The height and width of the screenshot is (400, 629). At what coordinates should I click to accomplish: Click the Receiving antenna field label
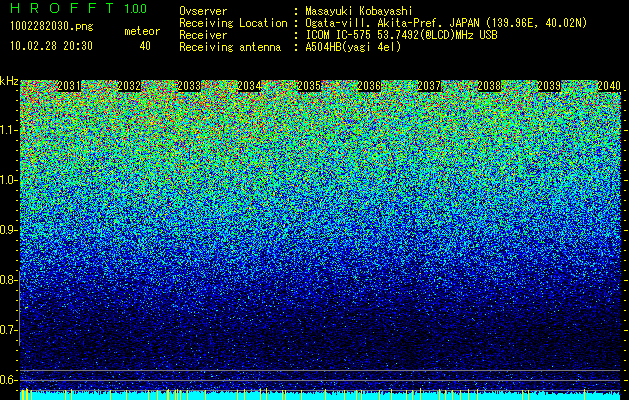(230, 47)
